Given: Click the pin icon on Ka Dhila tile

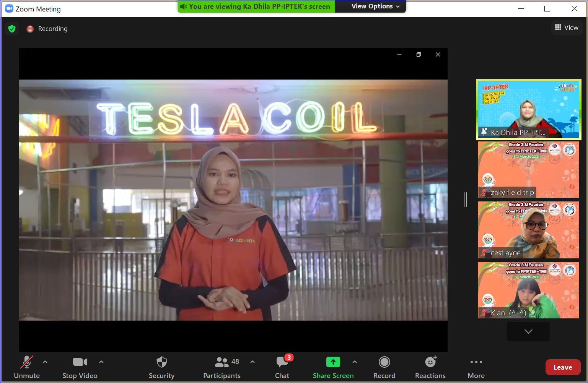Looking at the screenshot, I should tap(484, 132).
